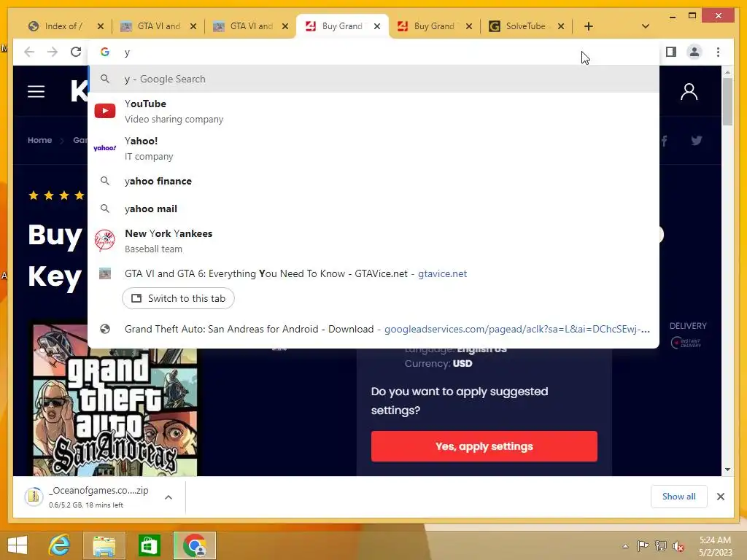747x560 pixels.
Task: Choose the New York Yankees suggestion
Action: (373, 241)
